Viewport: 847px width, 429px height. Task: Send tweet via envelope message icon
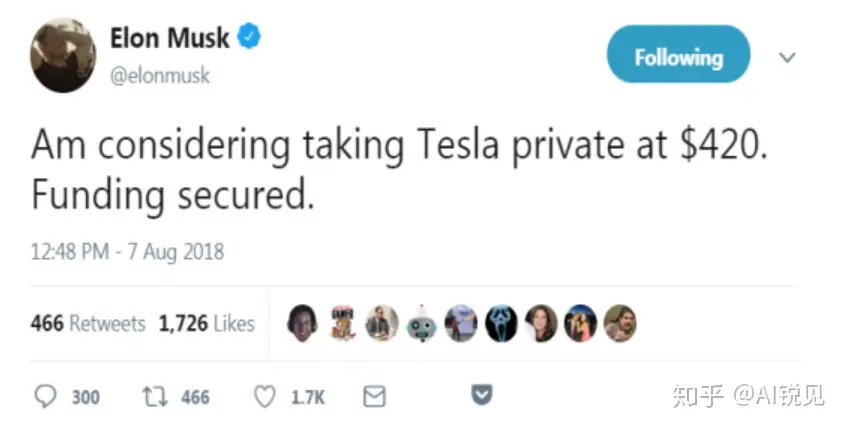tap(374, 397)
